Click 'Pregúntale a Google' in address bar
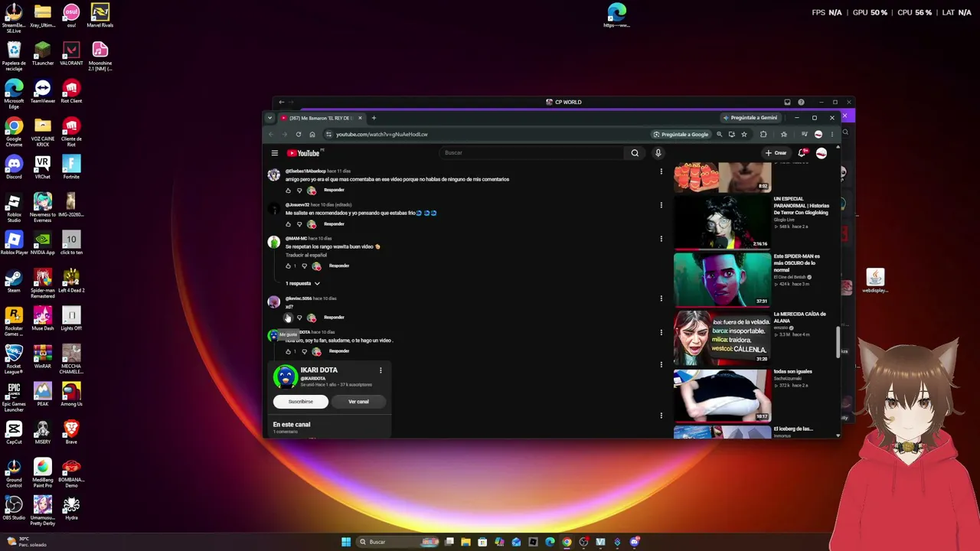 pos(681,135)
